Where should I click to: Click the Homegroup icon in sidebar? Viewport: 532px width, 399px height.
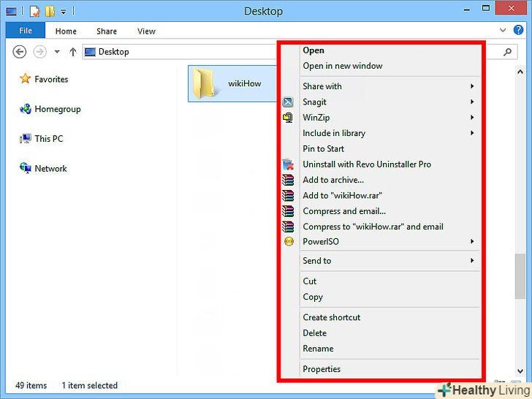point(25,109)
